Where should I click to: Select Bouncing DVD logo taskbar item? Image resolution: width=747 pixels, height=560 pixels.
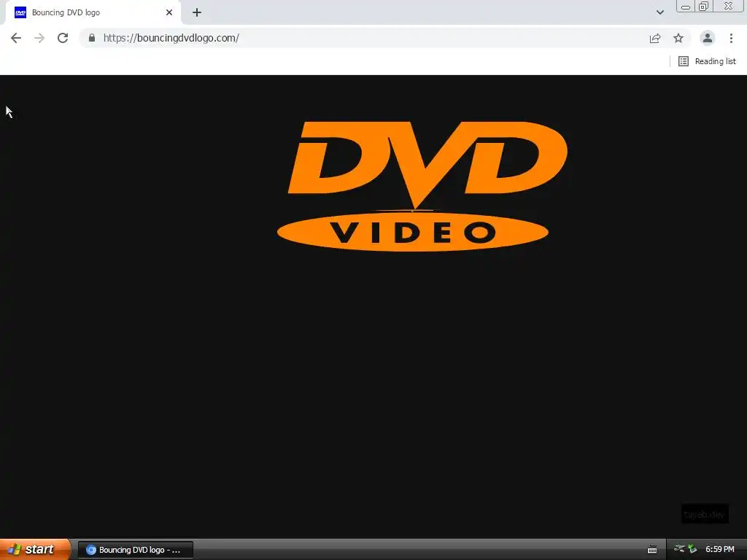pos(135,550)
